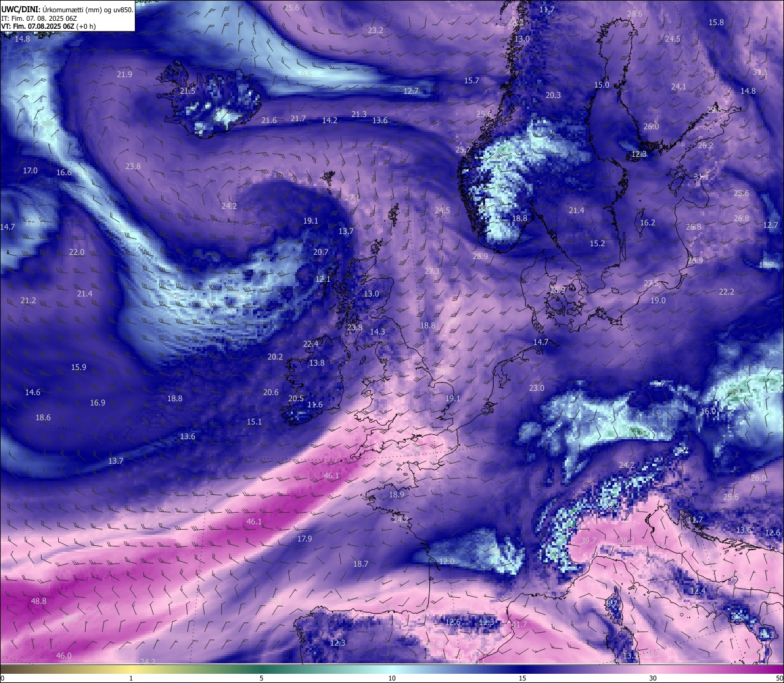
Task: Click the 21.2 value
Action: 28,301
